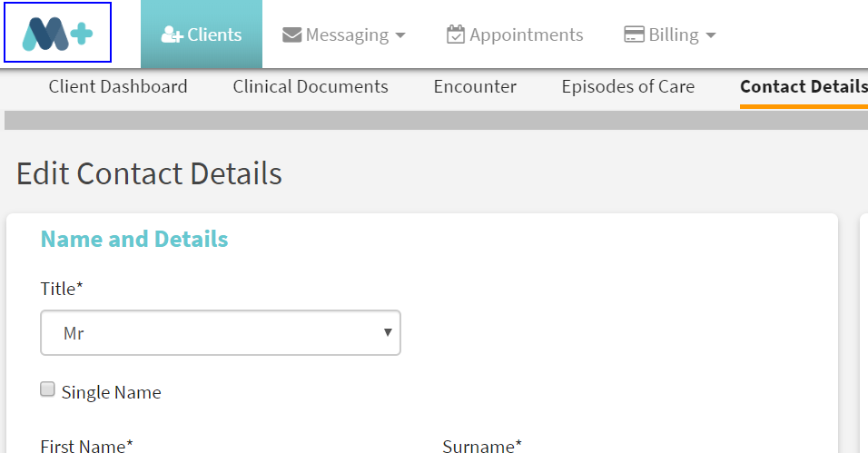
Task: Open the Appointments text link
Action: [x=527, y=35]
